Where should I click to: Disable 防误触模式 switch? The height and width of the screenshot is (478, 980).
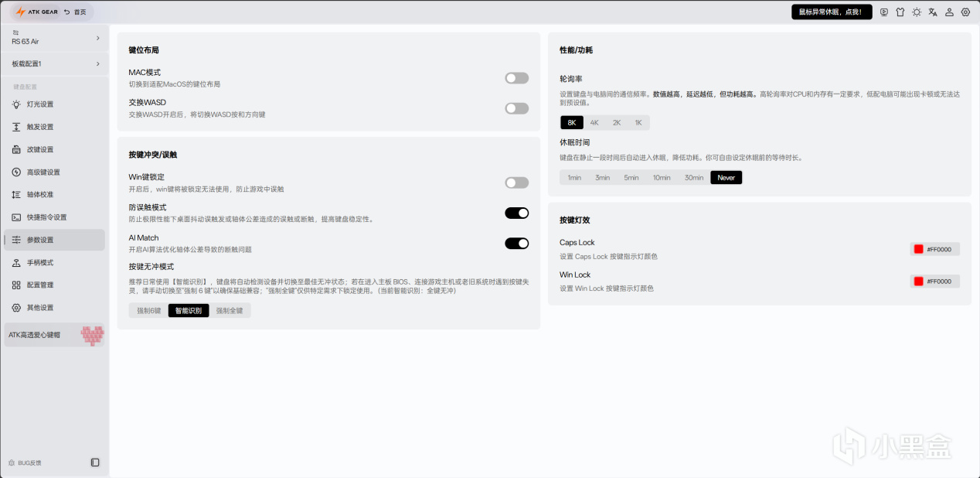tap(516, 213)
